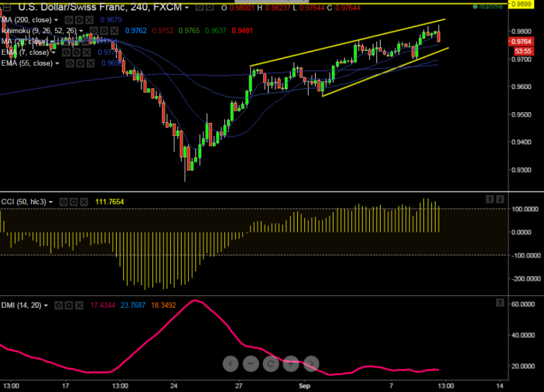Click the CCI value 111.7654
The width and height of the screenshot is (544, 392).
click(x=110, y=202)
